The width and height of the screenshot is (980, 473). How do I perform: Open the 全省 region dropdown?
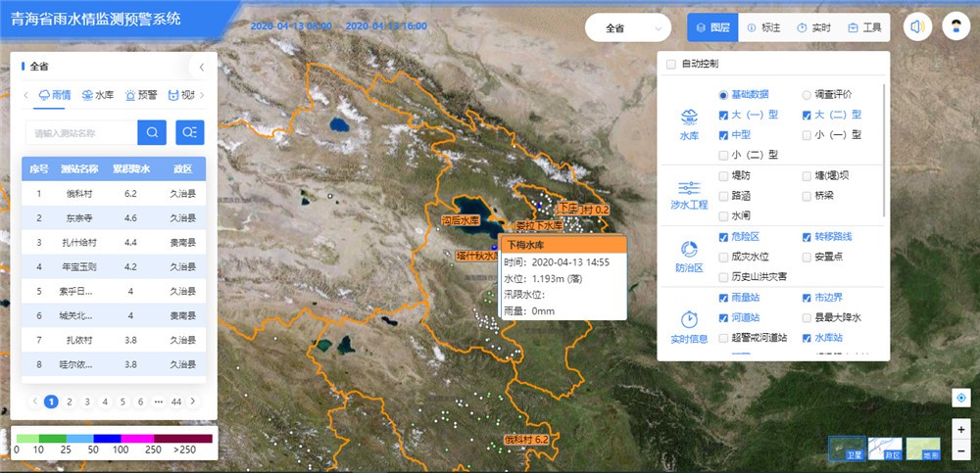[x=628, y=28]
